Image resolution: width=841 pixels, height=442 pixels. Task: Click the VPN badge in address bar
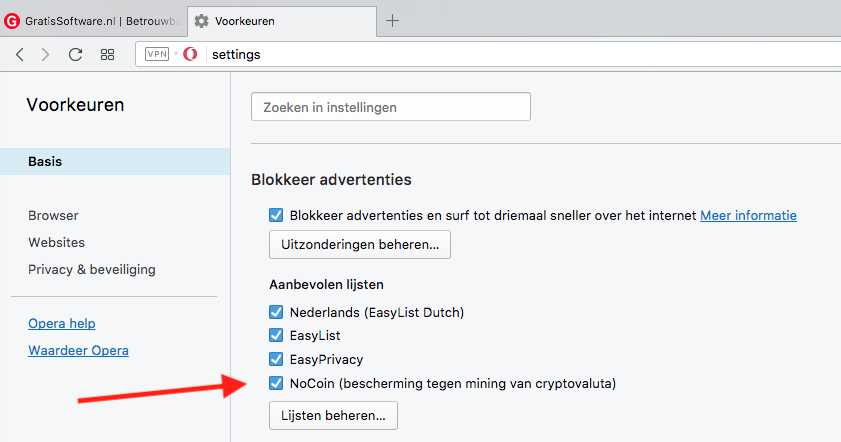coord(157,55)
